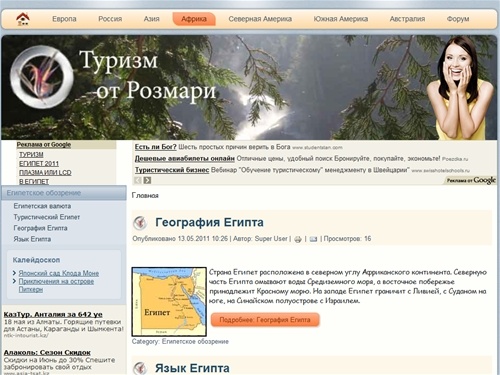Click the email icon of География Египта

click(x=313, y=239)
